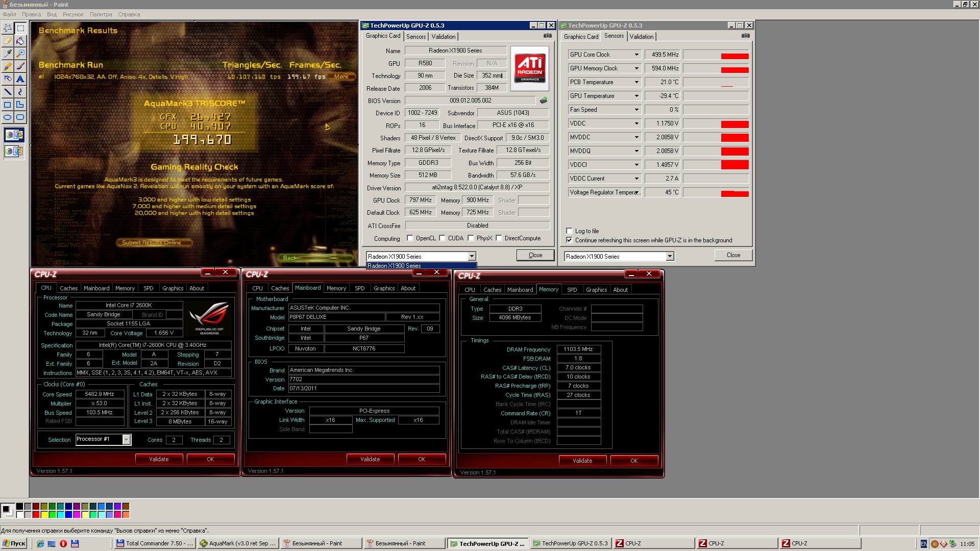Open the PCB Temperature sensor dropdown
The height and width of the screenshot is (551, 980).
pyautogui.click(x=636, y=82)
